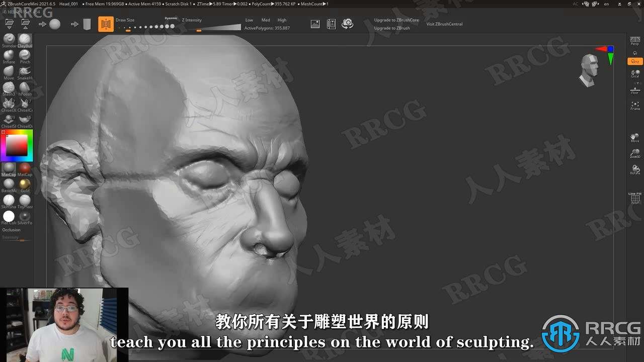The image size is (644, 362).
Task: Choose the ChiselCreature brush
Action: click(25, 105)
